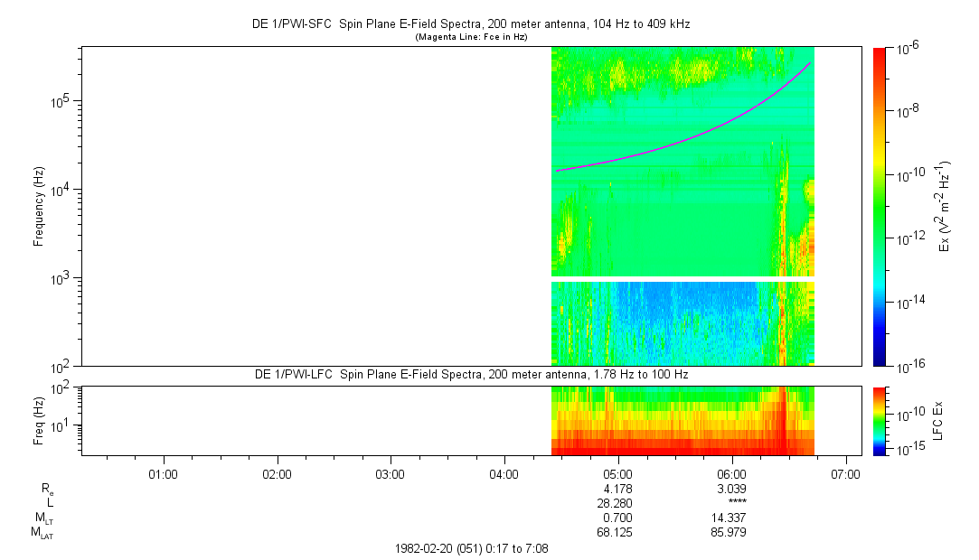Click the DE 1/PWI-SFC plot title

coord(470,24)
